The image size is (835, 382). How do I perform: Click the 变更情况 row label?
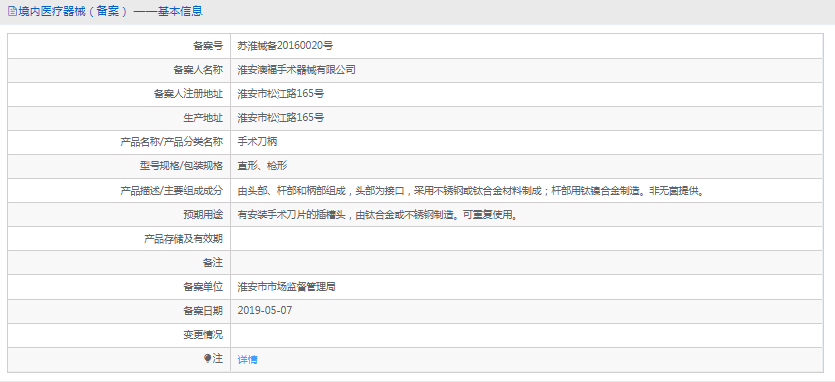pyautogui.click(x=203, y=335)
